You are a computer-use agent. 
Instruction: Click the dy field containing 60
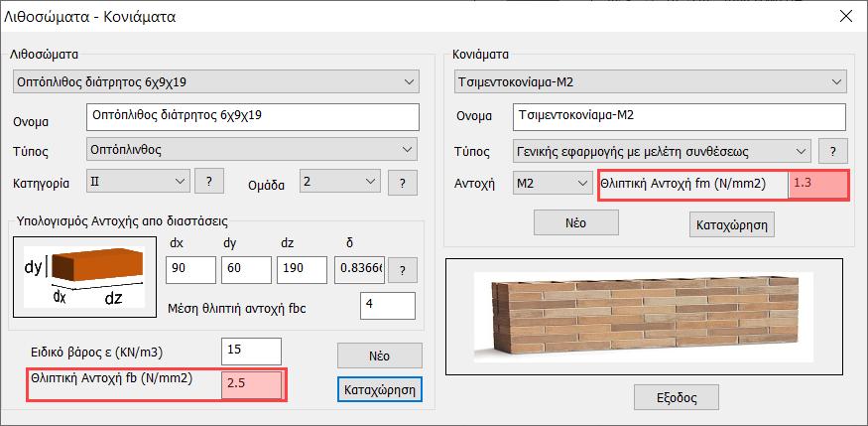(246, 270)
